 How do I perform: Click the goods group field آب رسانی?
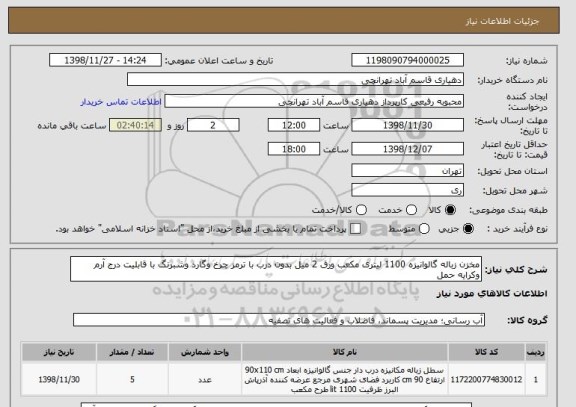[279, 320]
